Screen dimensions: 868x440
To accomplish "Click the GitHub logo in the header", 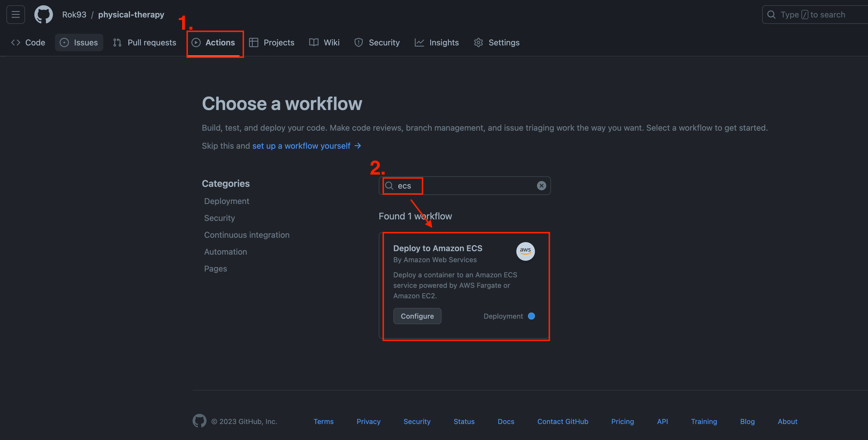I will (43, 15).
